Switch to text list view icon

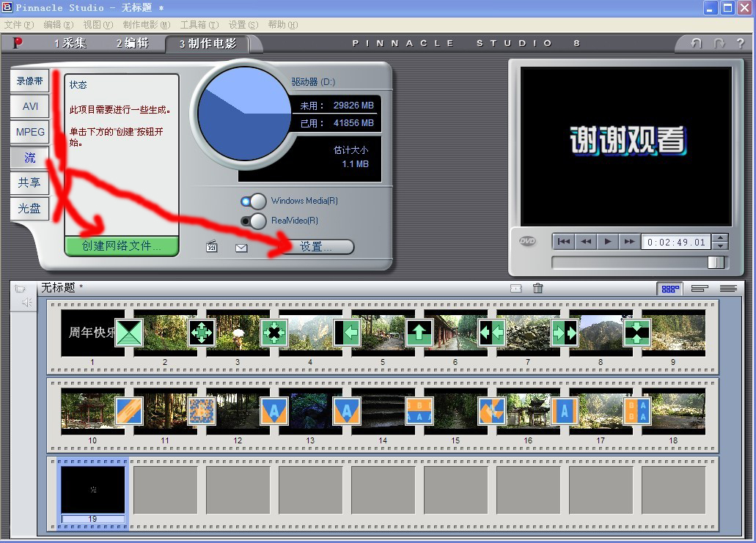click(728, 289)
